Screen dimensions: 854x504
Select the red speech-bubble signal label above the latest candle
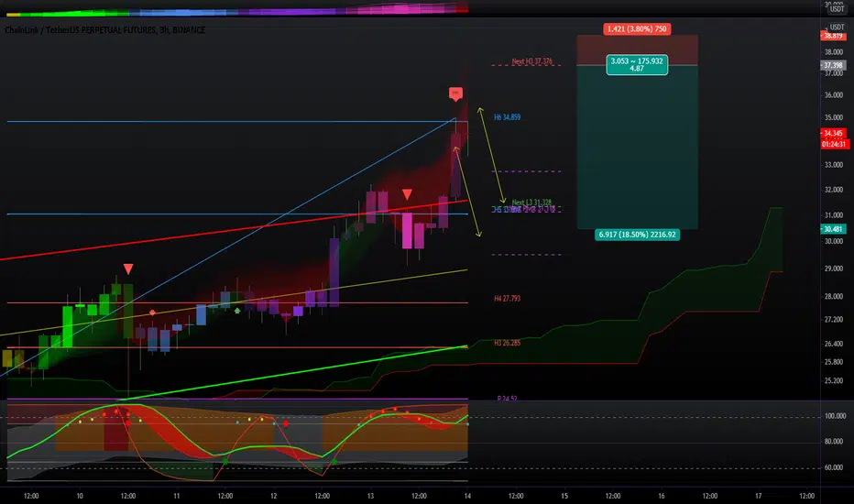456,93
